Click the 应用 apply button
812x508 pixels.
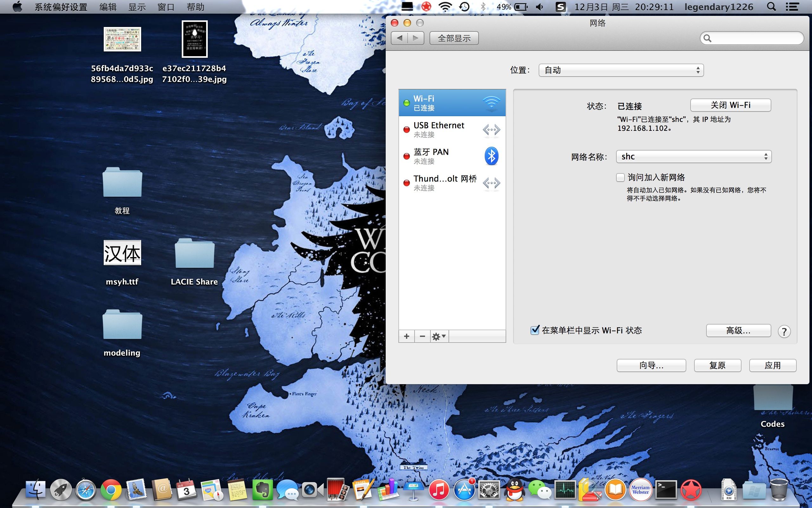tap(773, 365)
